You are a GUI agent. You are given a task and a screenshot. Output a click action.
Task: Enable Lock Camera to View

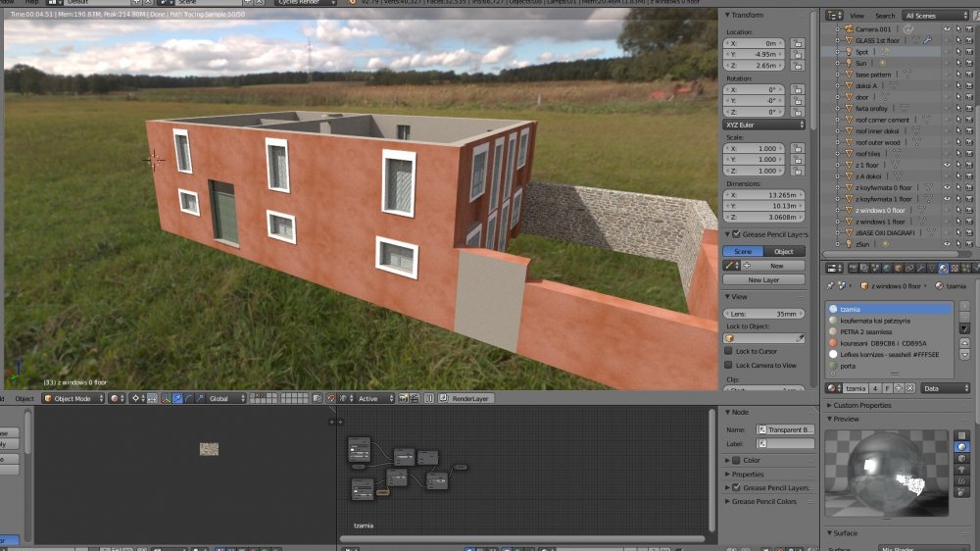click(728, 365)
